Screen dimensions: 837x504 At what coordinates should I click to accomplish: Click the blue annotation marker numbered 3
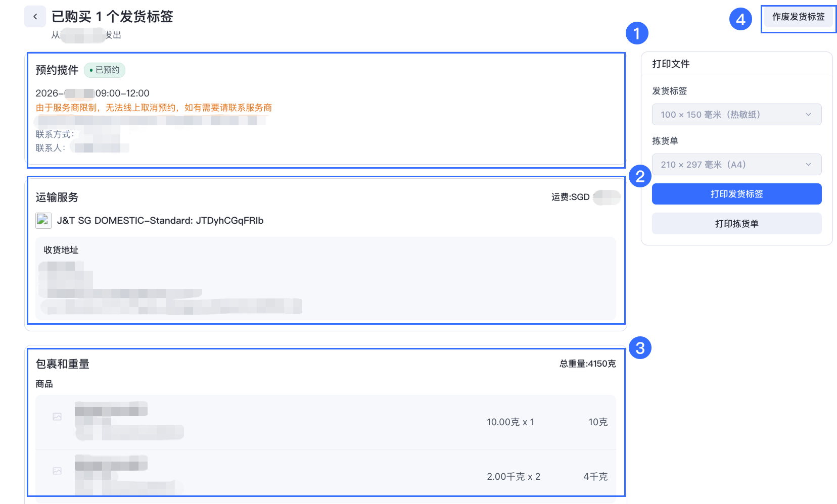(640, 347)
